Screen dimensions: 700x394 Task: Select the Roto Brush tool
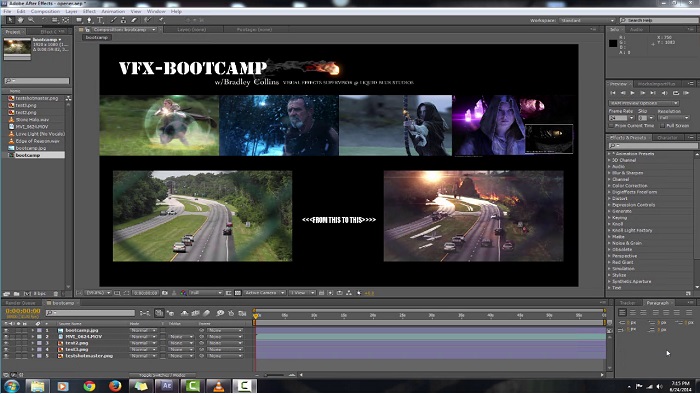148,20
